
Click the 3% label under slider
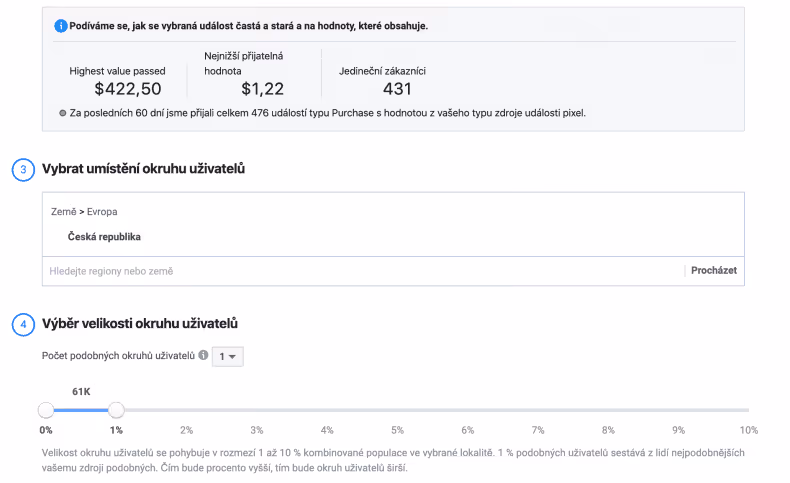(x=257, y=430)
